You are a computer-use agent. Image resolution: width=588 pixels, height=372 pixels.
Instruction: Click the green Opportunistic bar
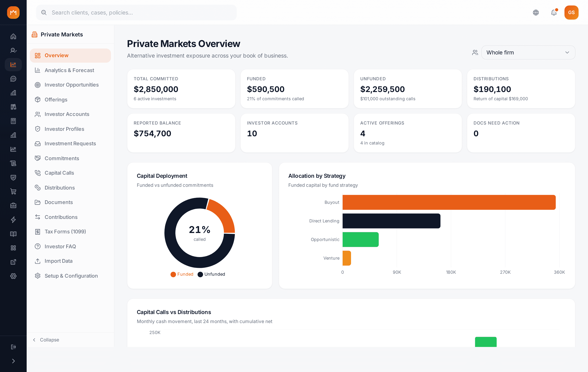click(x=361, y=239)
